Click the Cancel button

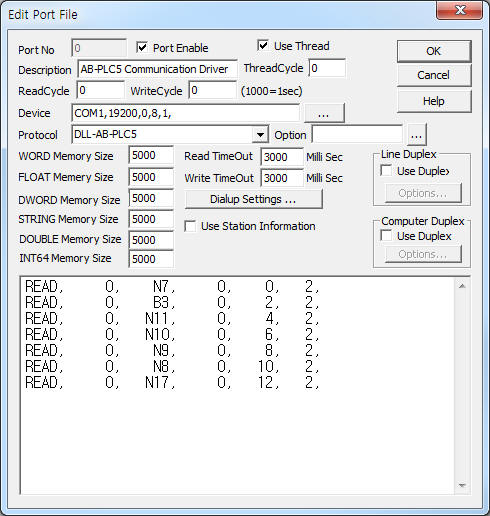pos(434,75)
